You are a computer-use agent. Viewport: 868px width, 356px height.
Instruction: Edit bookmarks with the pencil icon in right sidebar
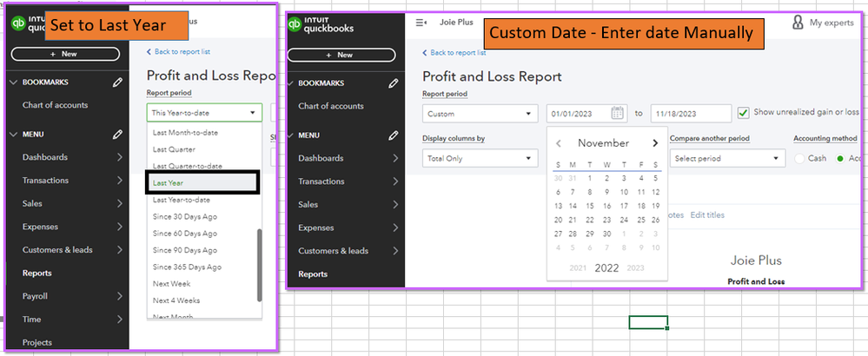(x=394, y=83)
